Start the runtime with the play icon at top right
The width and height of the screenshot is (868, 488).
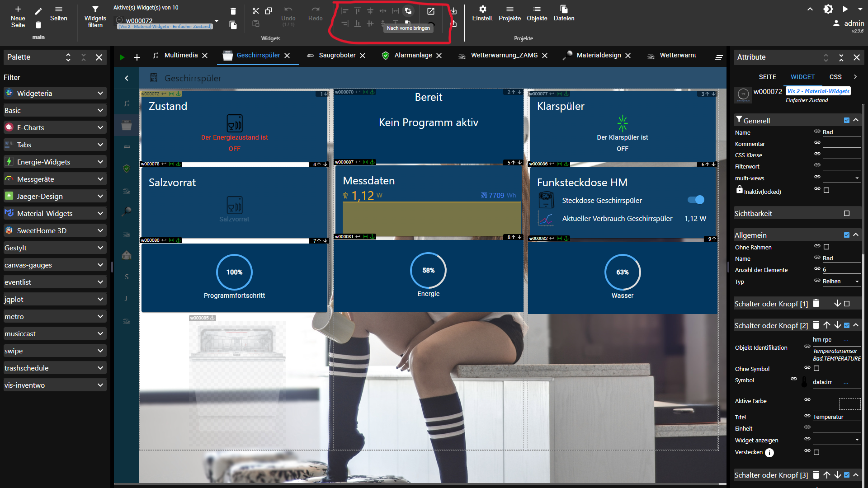(845, 9)
